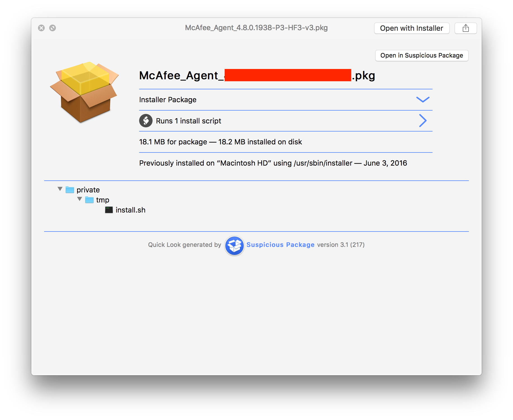
Task: Click the 18.1 MB package size text
Action: [x=220, y=142]
